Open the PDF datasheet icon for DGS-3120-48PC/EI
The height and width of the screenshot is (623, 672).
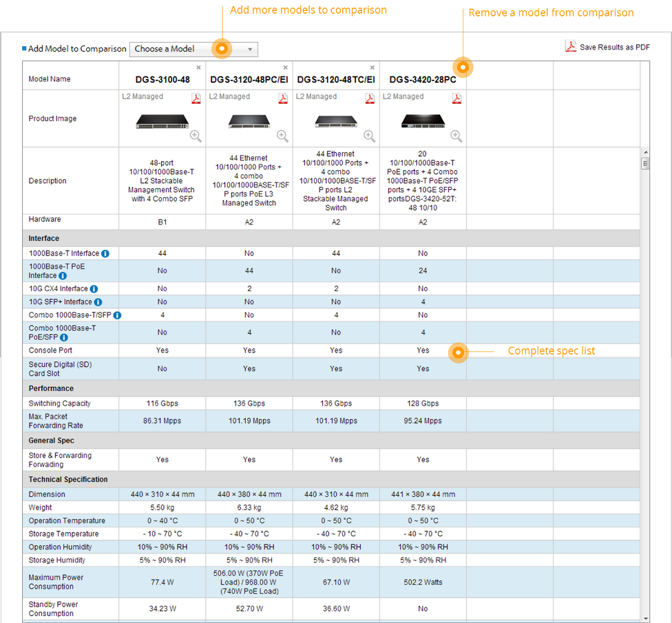click(283, 98)
